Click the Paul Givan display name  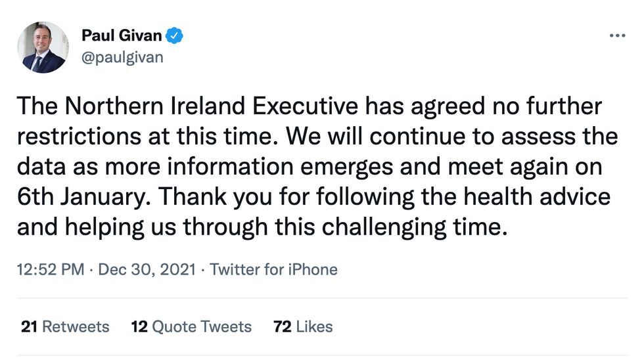click(x=122, y=35)
